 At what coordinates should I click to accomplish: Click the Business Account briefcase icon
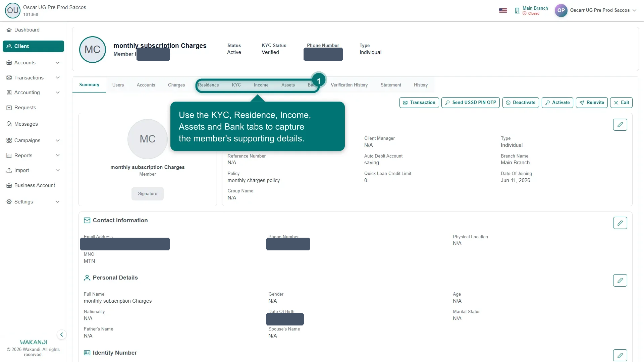[9, 185]
